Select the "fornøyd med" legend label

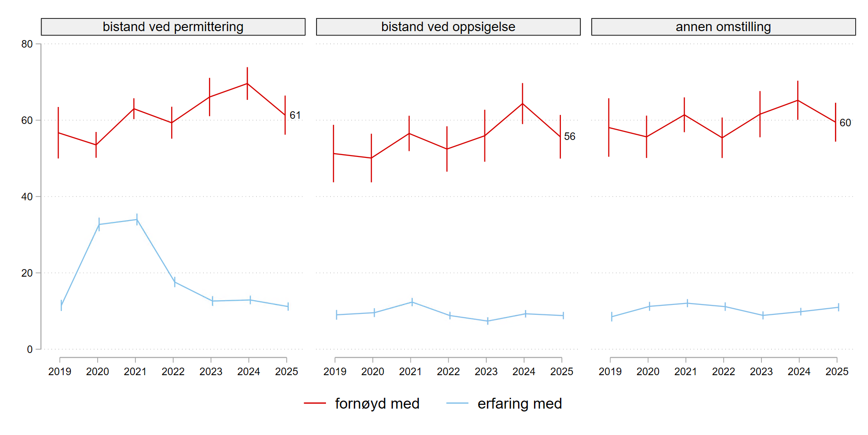[377, 404]
